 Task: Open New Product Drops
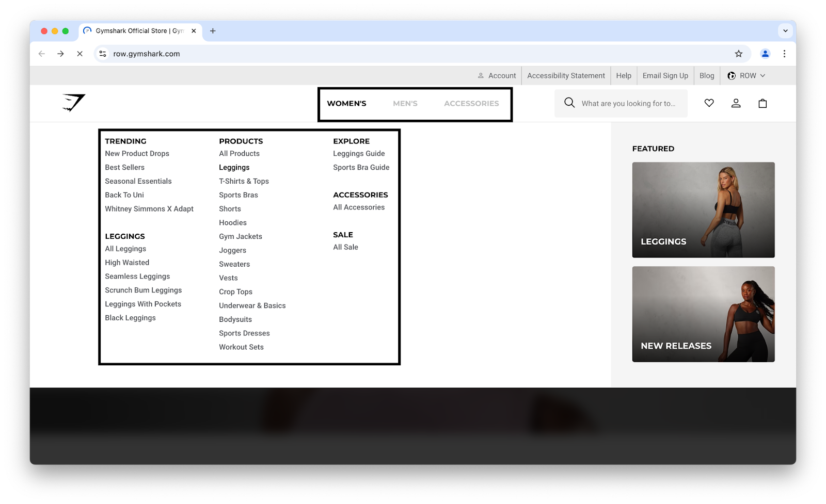pyautogui.click(x=137, y=154)
